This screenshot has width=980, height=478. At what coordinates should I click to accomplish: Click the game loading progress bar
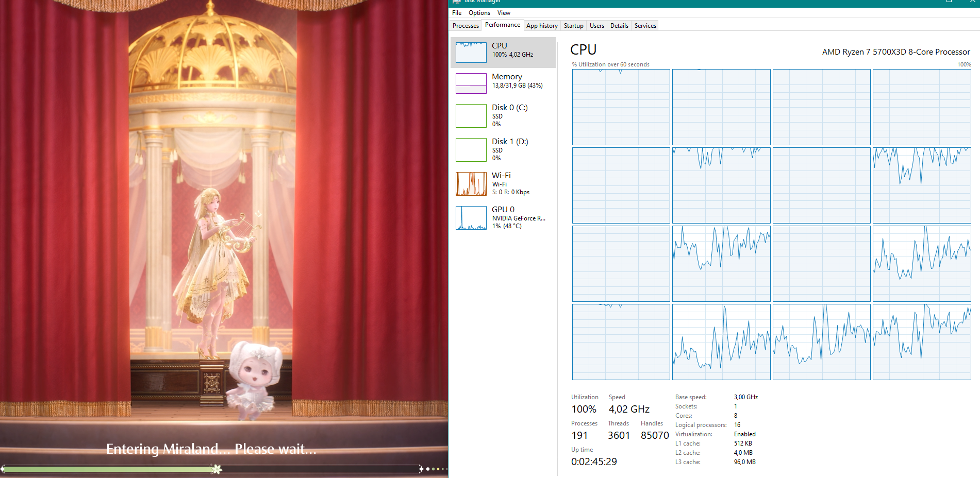click(212, 469)
